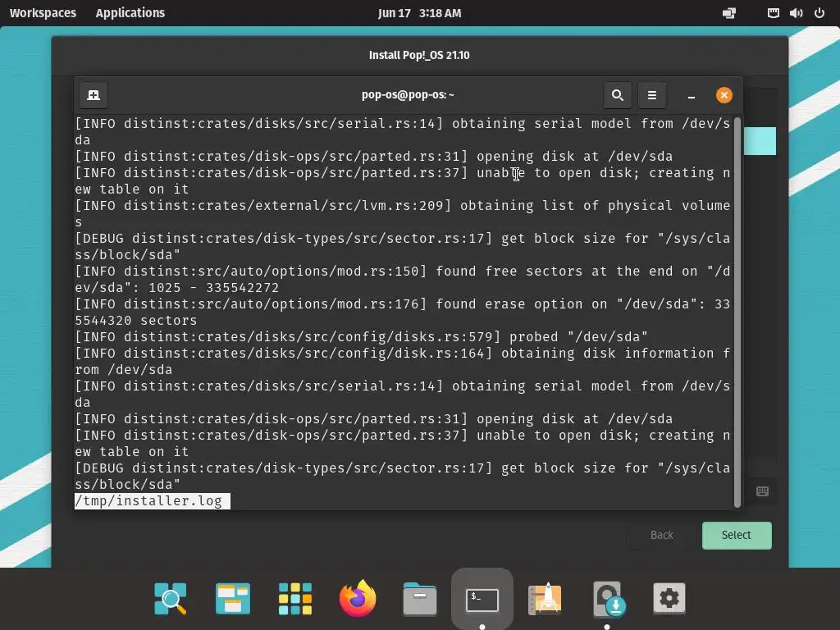Open the Files manager from dock
840x630 pixels.
pos(419,598)
